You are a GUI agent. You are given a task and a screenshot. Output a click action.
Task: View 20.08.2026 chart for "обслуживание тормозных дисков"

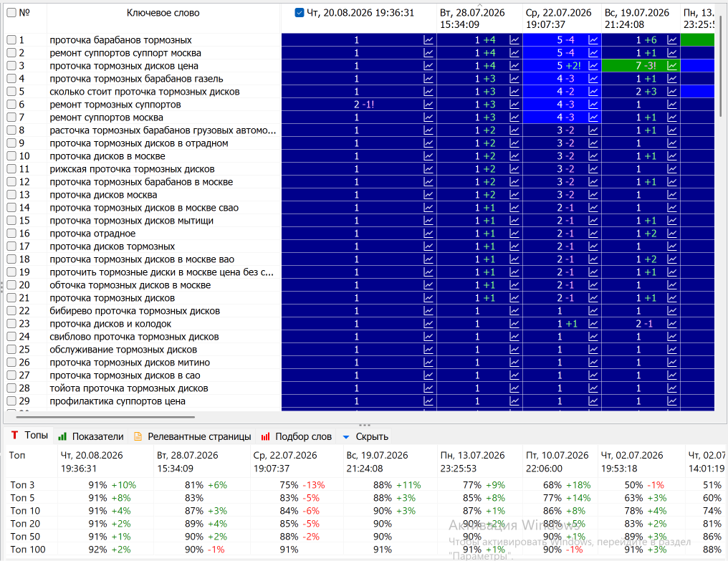(x=428, y=350)
